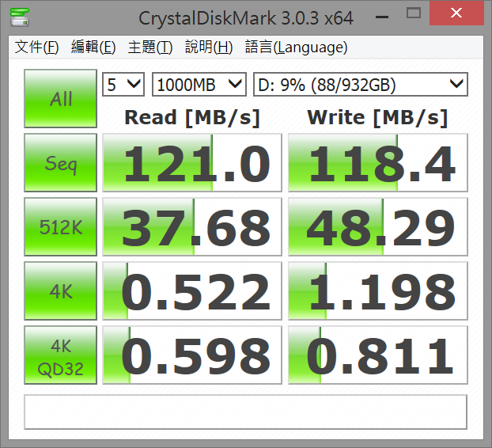492x448 pixels.
Task: Click the empty comment field at bottom
Action: 246,412
